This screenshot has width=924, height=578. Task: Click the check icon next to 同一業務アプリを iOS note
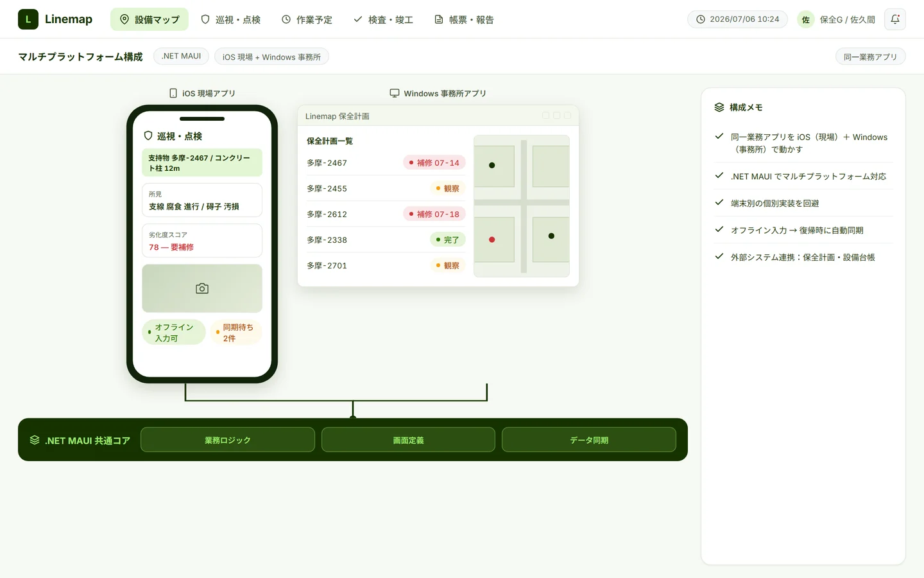[x=719, y=136]
